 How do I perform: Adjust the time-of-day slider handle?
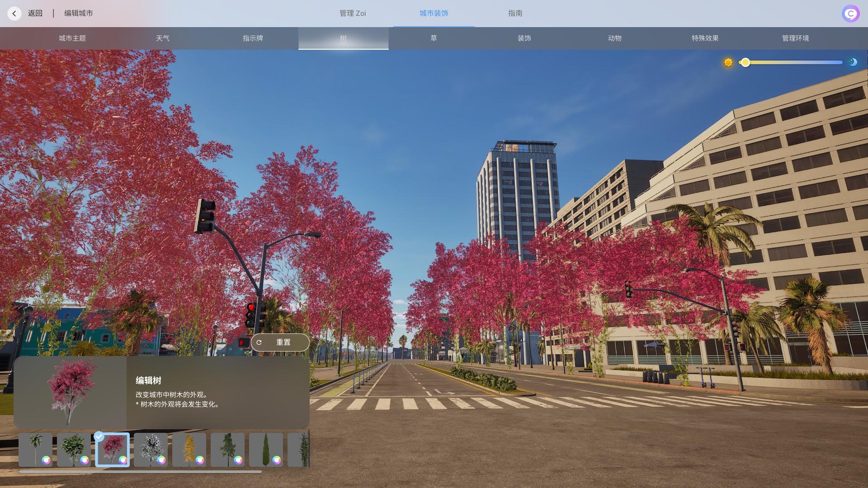745,62
